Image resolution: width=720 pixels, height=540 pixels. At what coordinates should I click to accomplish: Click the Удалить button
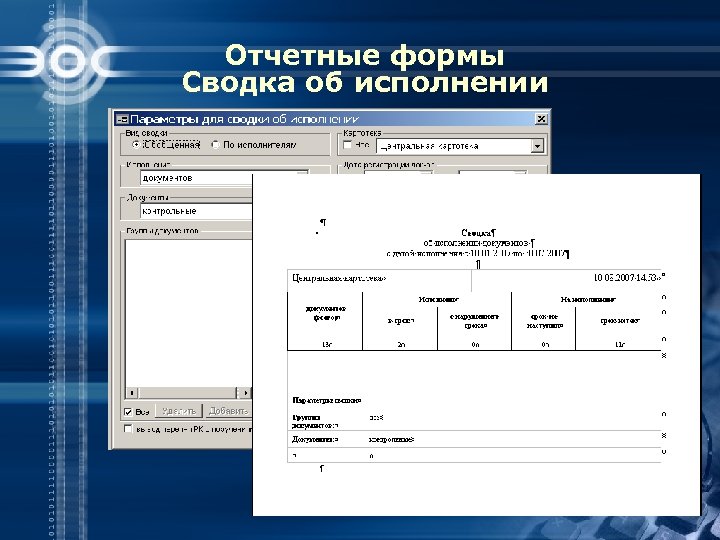click(179, 411)
